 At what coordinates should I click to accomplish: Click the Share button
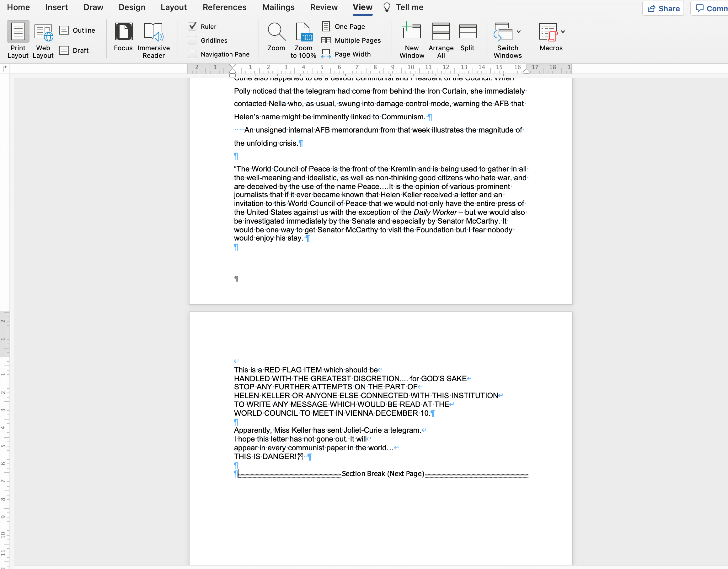point(663,8)
